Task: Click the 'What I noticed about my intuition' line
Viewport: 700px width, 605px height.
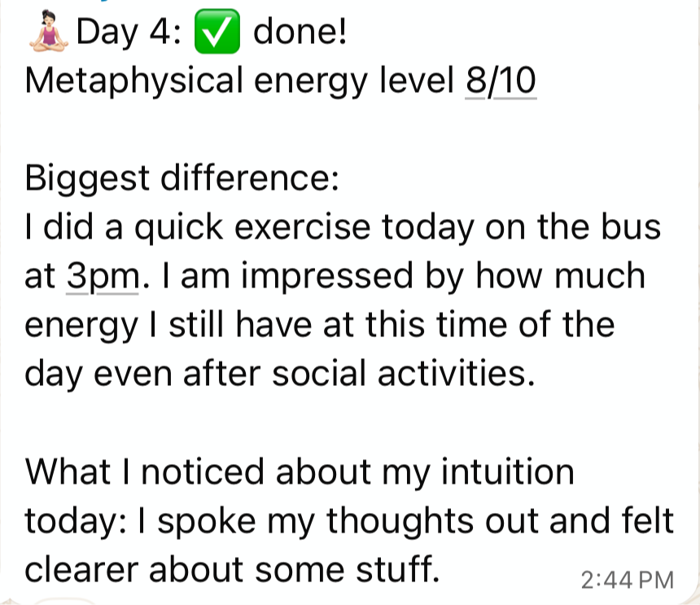Action: tap(300, 471)
